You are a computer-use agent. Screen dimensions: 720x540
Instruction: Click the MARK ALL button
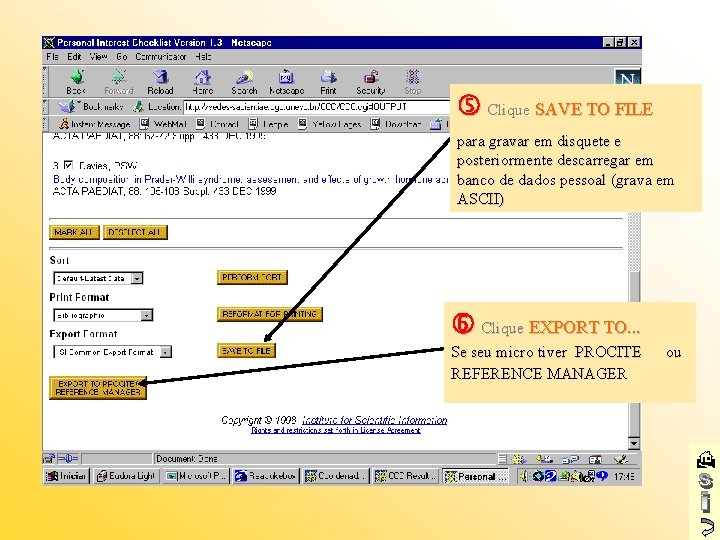pos(74,232)
